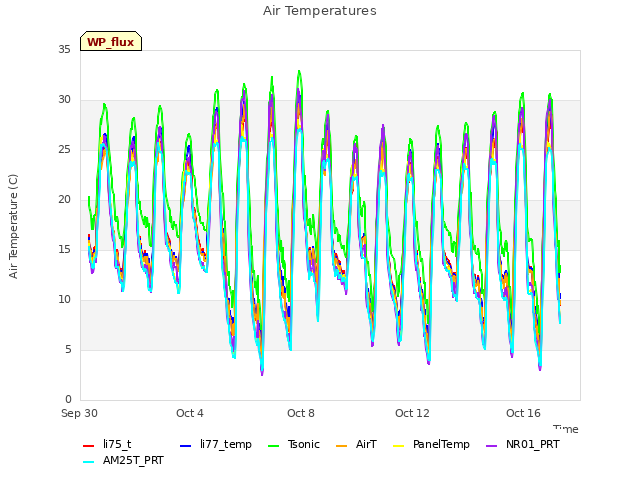Click the yellow PanelTemp legend swatch
This screenshot has width=640, height=480.
click(x=398, y=446)
